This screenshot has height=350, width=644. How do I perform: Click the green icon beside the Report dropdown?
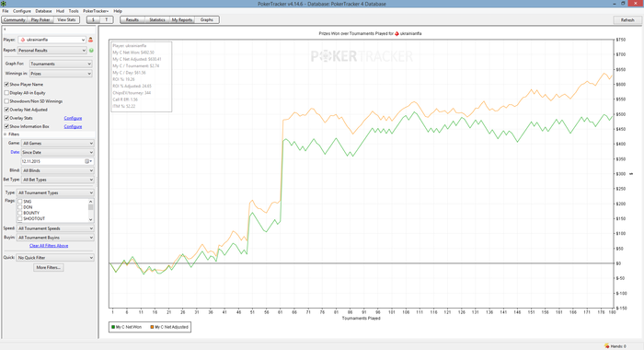pyautogui.click(x=91, y=50)
